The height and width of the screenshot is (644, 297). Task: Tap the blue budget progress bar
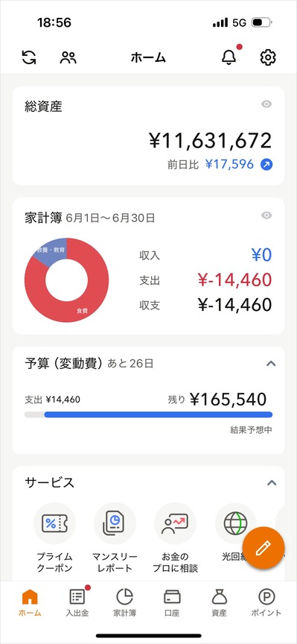159,415
